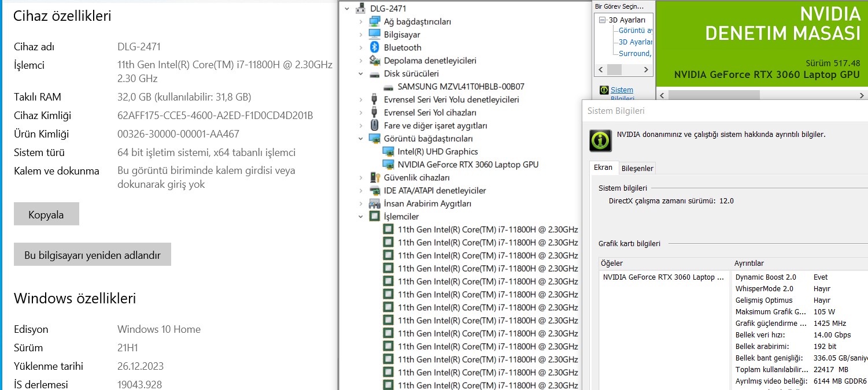Click the Disk sürücüleri drive icon
Viewport: 868px width, 390px height.
click(374, 73)
